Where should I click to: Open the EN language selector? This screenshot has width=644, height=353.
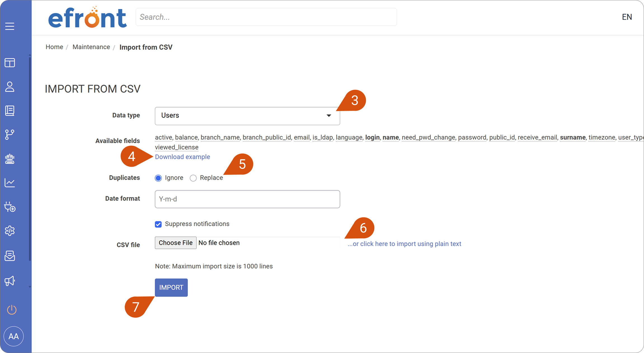pyautogui.click(x=627, y=17)
